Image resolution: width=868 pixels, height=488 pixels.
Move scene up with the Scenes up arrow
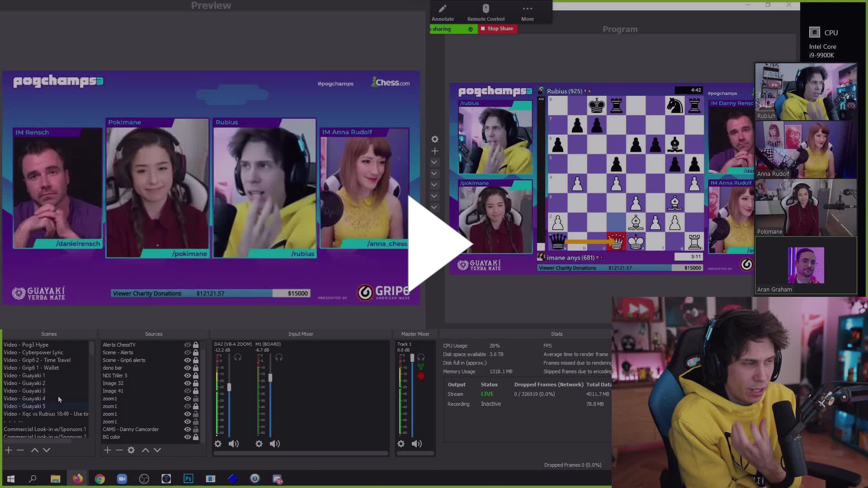click(x=35, y=450)
